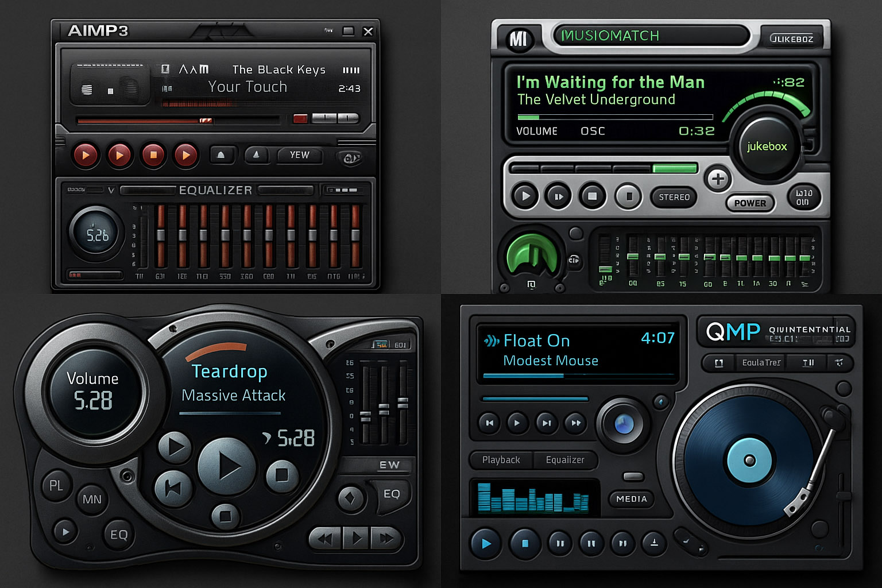The height and width of the screenshot is (588, 882).
Task: Open the PL playlist round button
Action: click(x=56, y=485)
